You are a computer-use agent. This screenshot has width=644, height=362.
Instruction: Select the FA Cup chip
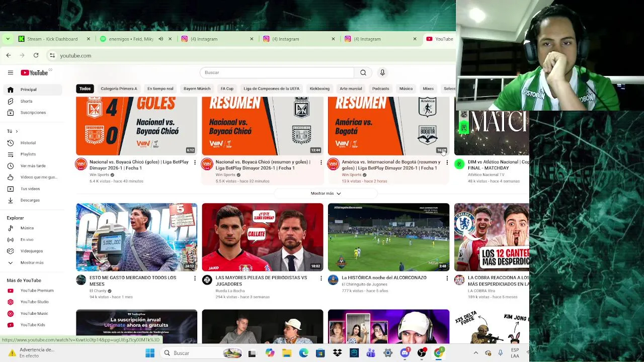coord(227,88)
